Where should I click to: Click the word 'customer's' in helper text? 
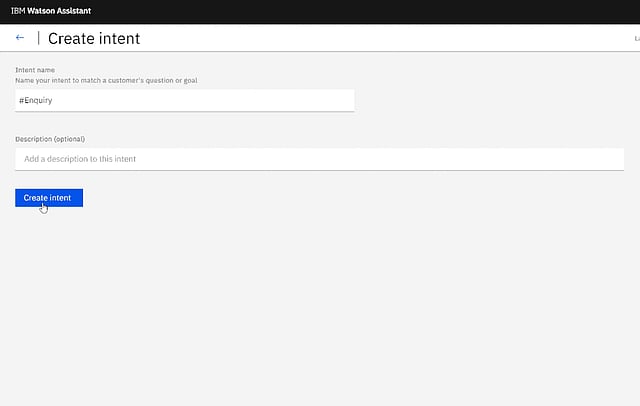click(131, 80)
